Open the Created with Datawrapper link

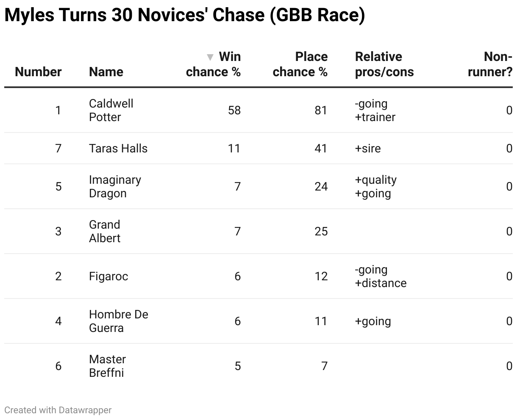tap(58, 410)
